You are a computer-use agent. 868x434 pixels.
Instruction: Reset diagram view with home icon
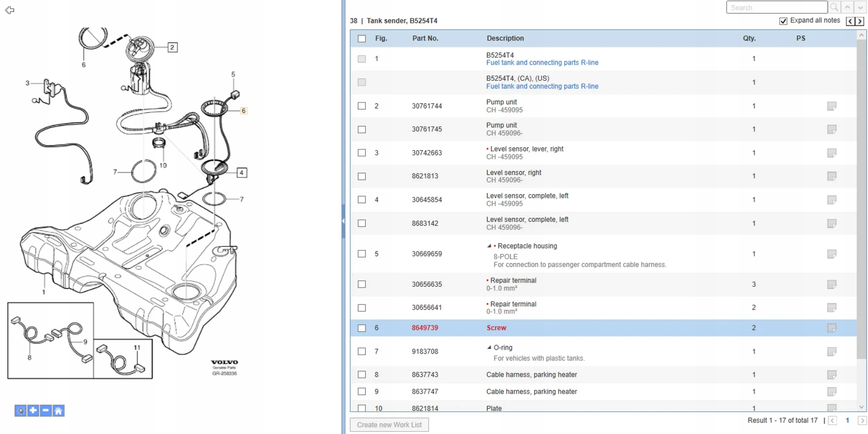tap(58, 410)
